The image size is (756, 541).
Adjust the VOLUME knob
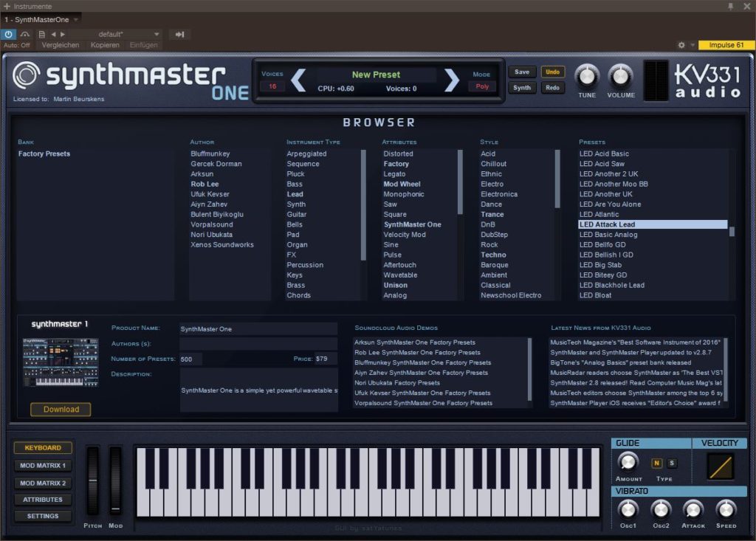[x=620, y=76]
